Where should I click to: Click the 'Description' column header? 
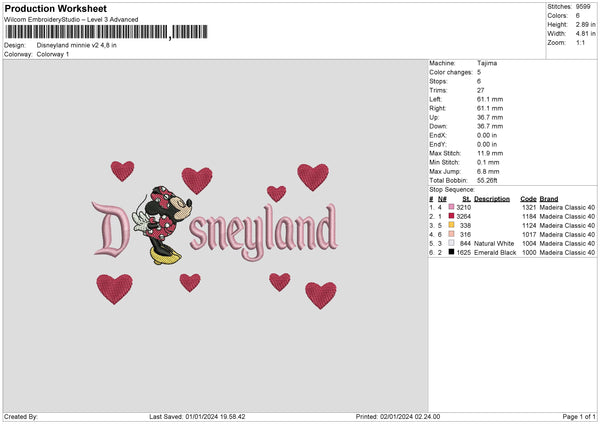[492, 199]
